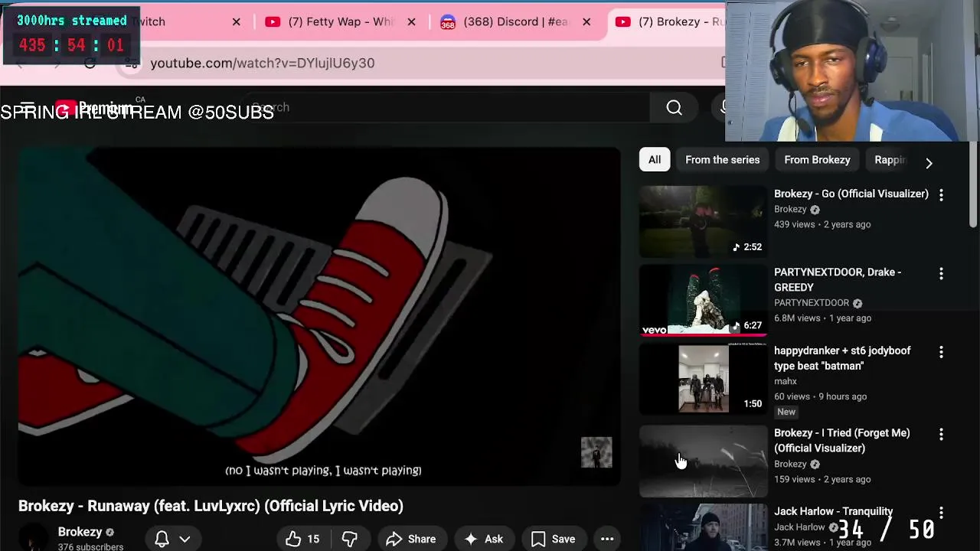
Task: Open Brokezy - Go visualizer thumbnail
Action: pyautogui.click(x=703, y=221)
